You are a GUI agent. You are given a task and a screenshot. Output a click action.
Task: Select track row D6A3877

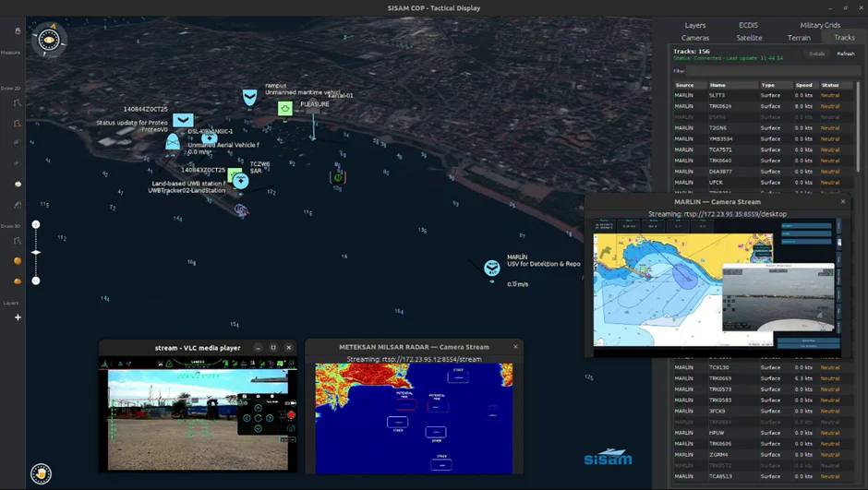coord(764,172)
